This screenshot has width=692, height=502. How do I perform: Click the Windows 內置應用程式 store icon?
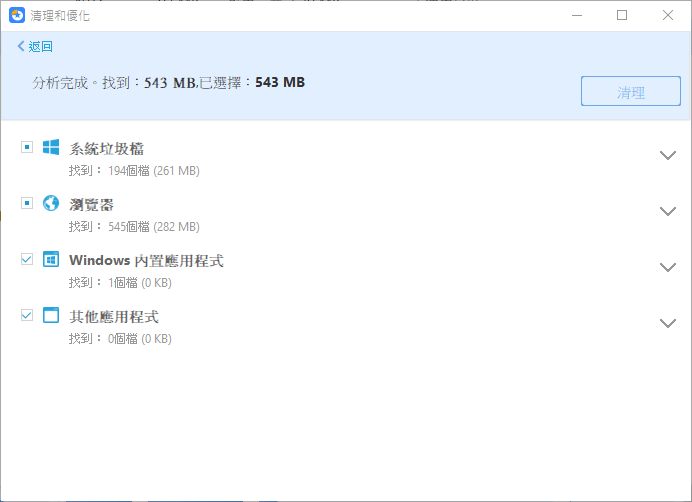51,259
